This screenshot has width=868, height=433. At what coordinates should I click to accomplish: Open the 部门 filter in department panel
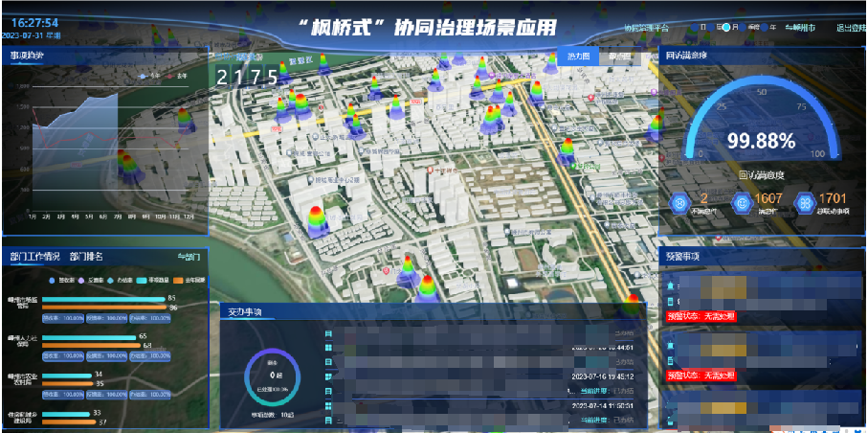point(189,257)
